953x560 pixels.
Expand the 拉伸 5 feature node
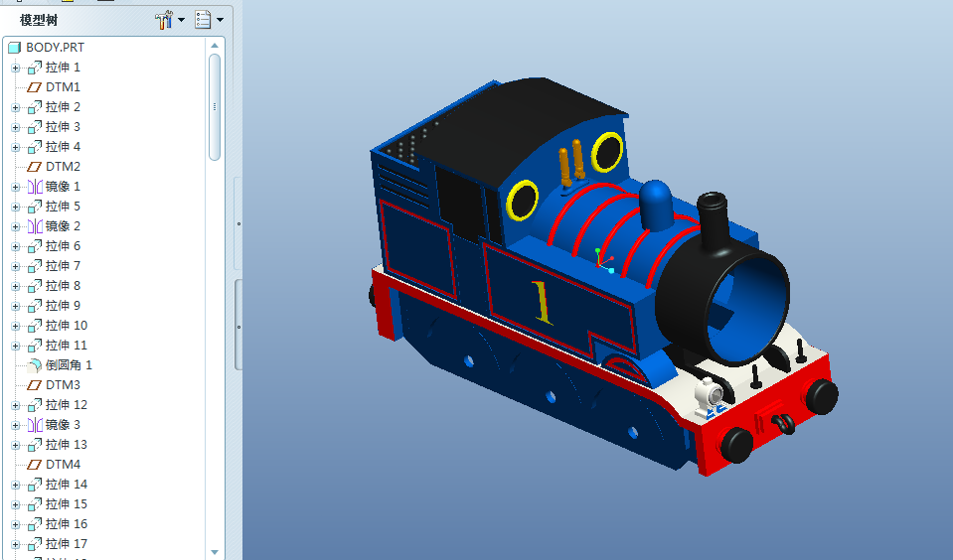15,208
